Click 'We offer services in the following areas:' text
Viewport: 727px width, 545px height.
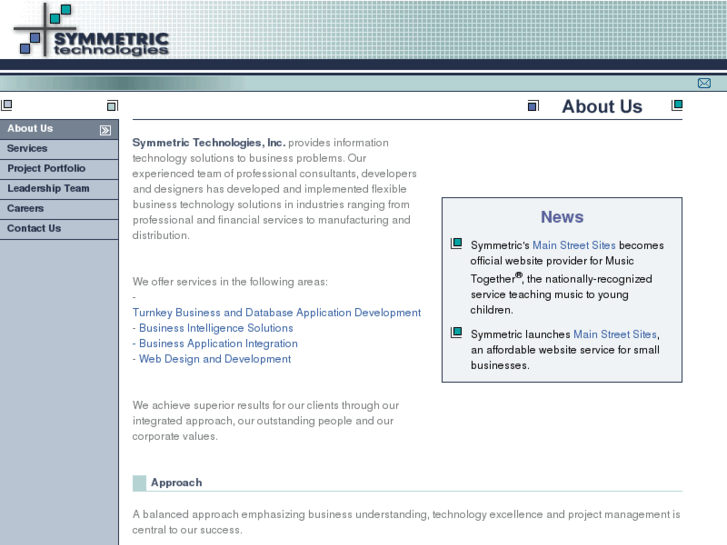tap(230, 282)
